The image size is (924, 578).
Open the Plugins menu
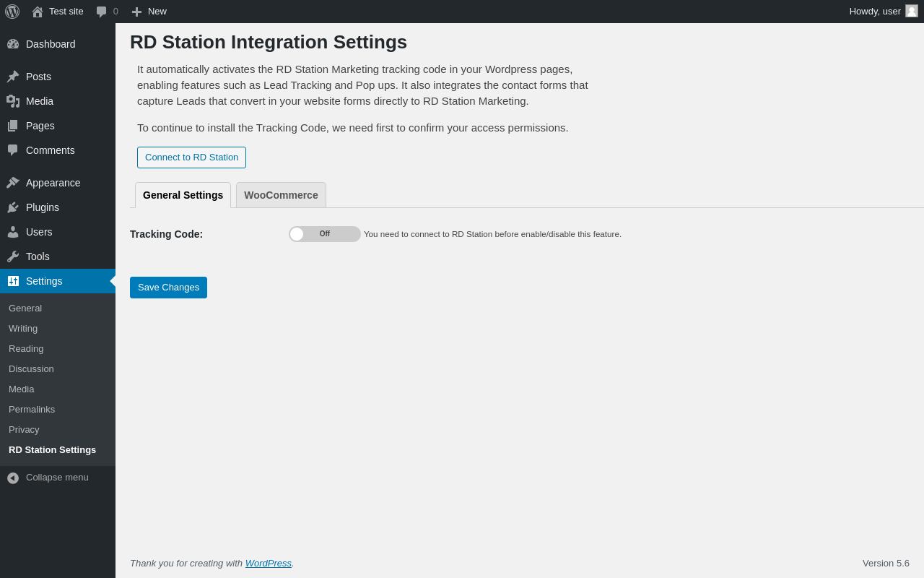58,207
